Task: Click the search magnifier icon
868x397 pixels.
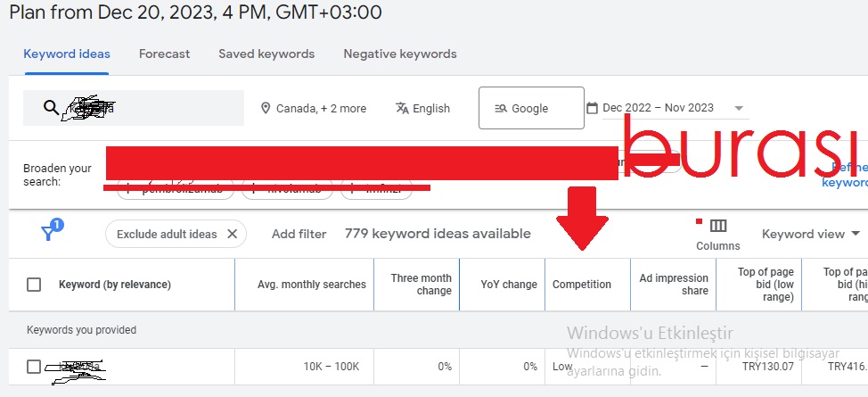Action: coord(52,108)
